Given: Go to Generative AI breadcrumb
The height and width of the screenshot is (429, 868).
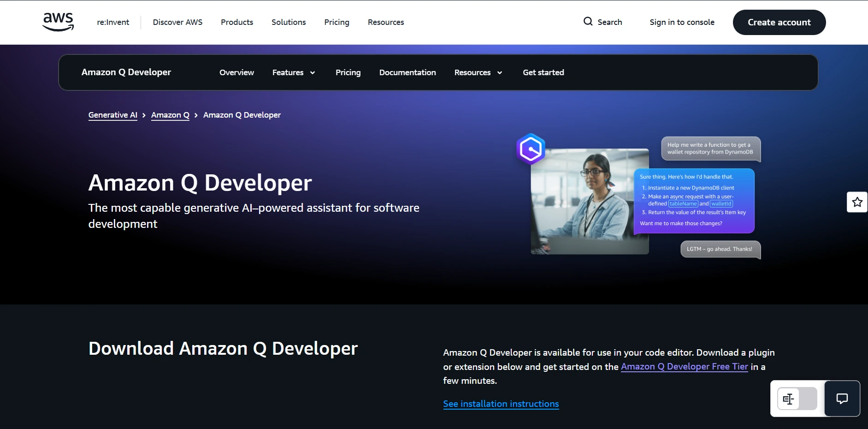Looking at the screenshot, I should (x=113, y=115).
